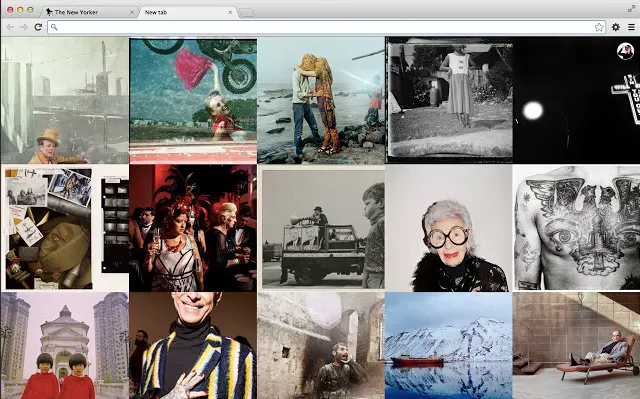Click The New Yorker tab favicon
Screen dimensions: 640x399
tap(49, 12)
